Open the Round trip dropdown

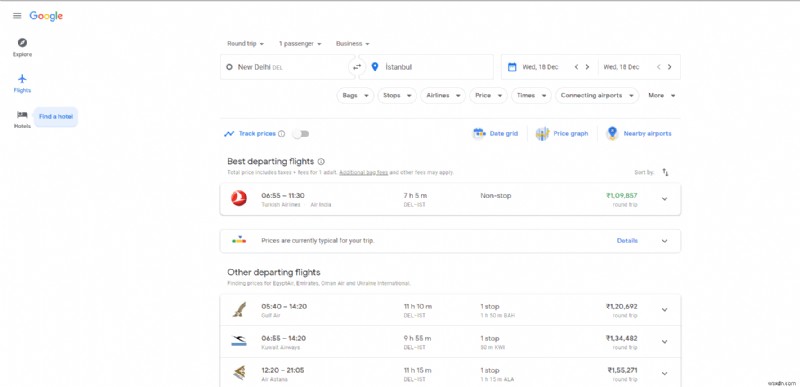click(x=245, y=44)
